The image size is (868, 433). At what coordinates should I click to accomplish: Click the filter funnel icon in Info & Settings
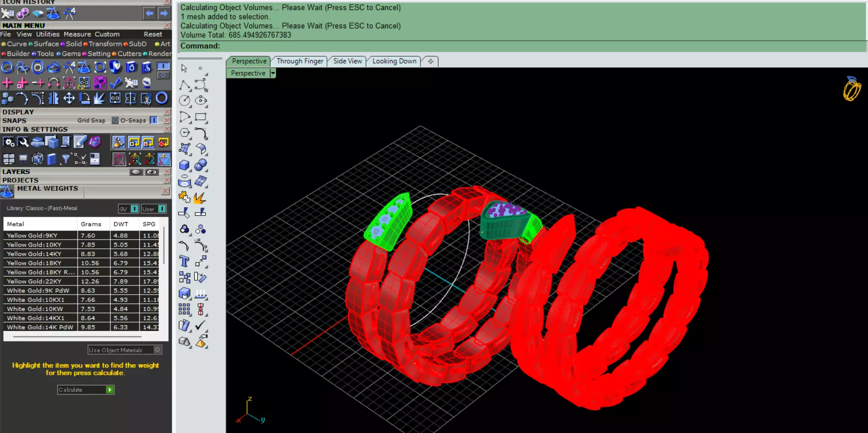pos(66,159)
